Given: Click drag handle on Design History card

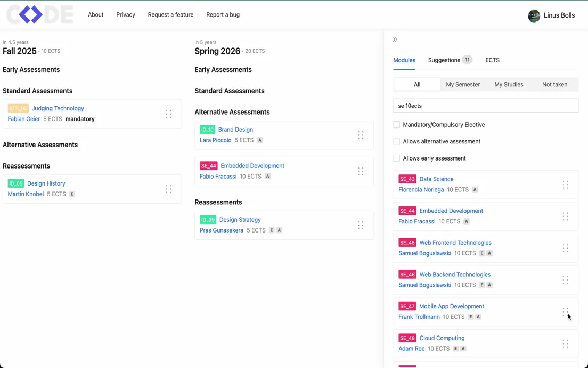Looking at the screenshot, I should point(168,189).
